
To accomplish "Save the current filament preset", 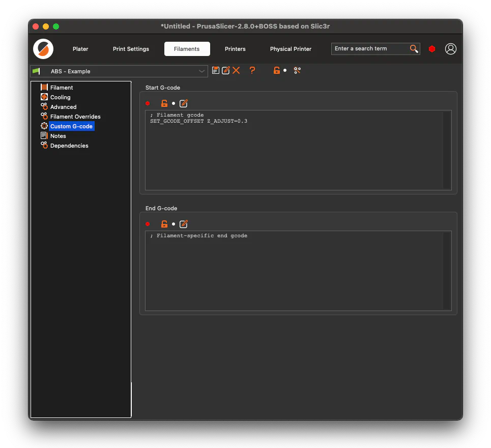I will pyautogui.click(x=215, y=70).
